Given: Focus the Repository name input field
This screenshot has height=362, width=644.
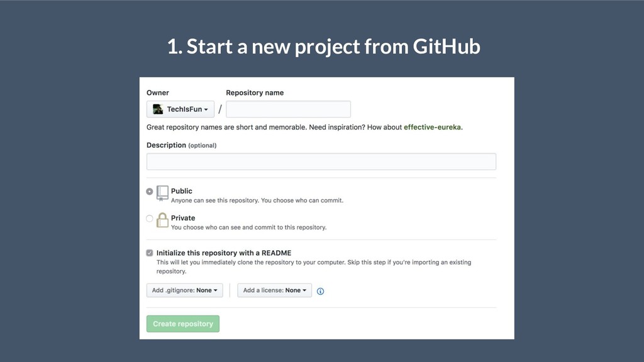Looking at the screenshot, I should click(288, 109).
